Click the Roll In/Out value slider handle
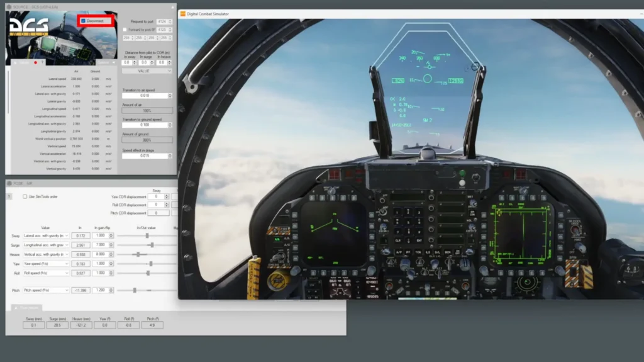This screenshot has height=362, width=644. [148, 273]
